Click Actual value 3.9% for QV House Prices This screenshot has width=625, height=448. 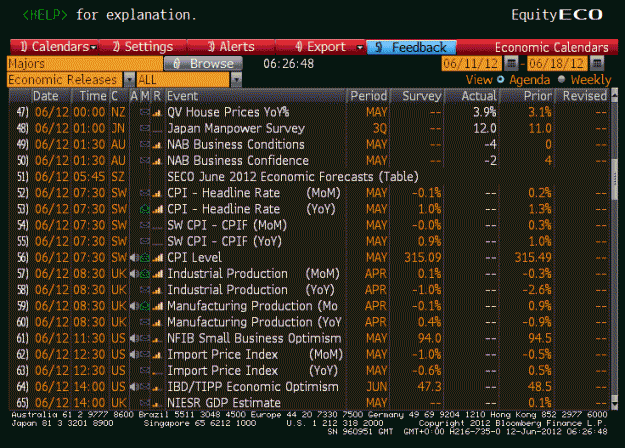pyautogui.click(x=484, y=113)
